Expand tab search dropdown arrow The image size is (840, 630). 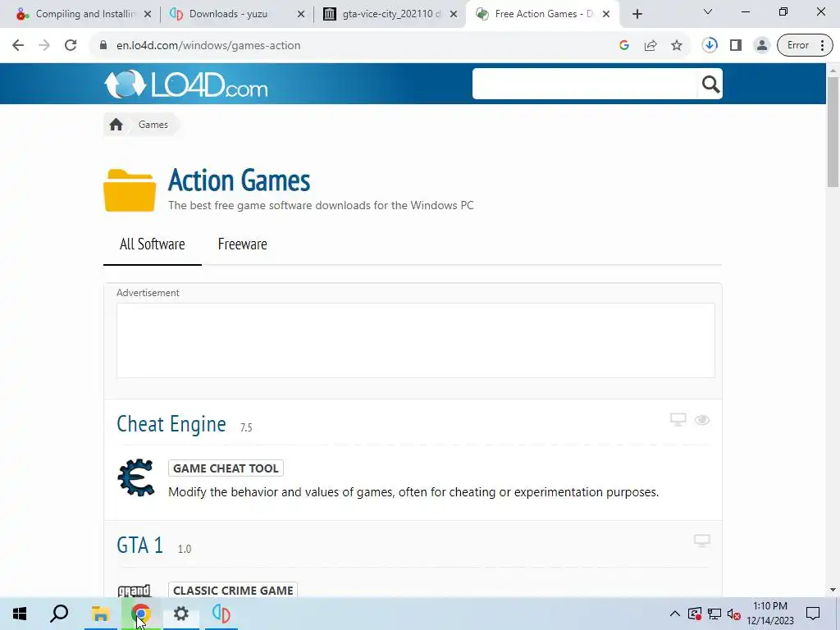coord(708,11)
